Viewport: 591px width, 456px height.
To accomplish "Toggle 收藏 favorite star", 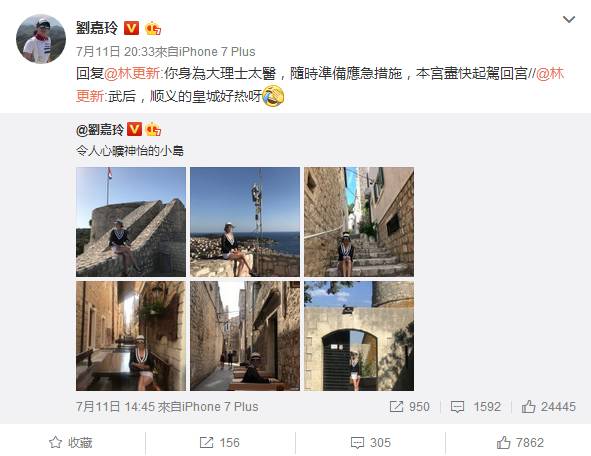I will point(70,442).
